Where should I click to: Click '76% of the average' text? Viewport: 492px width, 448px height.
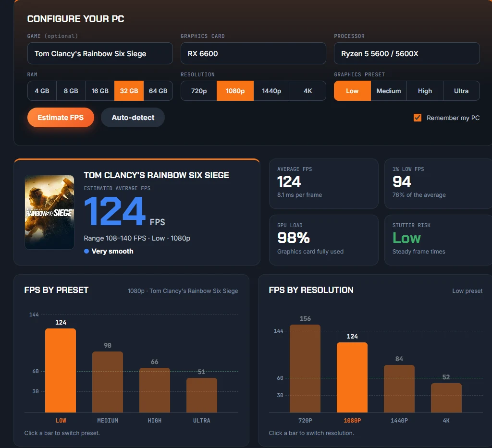pyautogui.click(x=419, y=194)
